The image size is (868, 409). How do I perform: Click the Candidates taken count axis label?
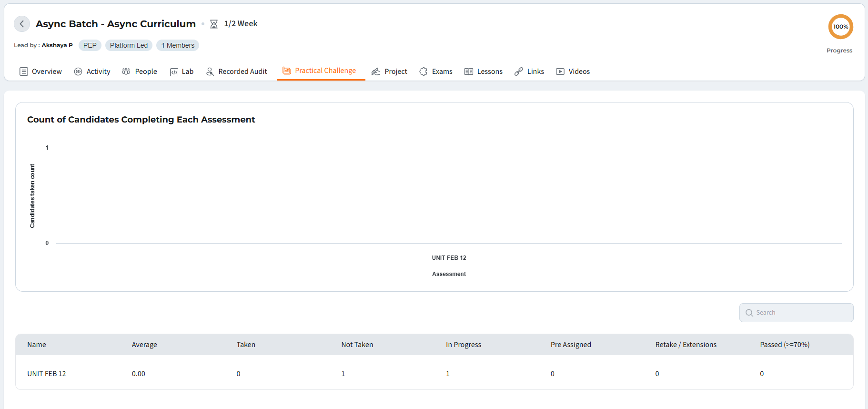(32, 196)
